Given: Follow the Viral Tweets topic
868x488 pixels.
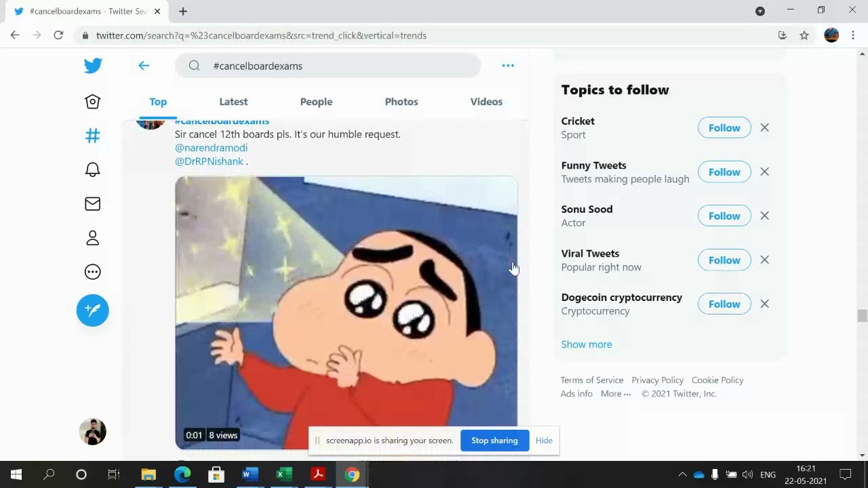Looking at the screenshot, I should 724,260.
